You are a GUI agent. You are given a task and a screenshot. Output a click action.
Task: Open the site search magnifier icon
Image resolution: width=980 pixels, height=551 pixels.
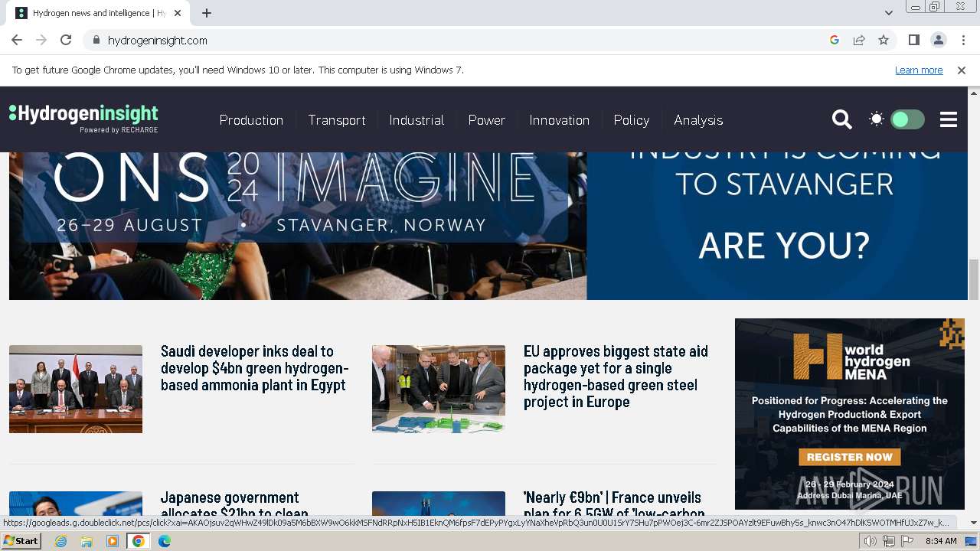(x=841, y=119)
